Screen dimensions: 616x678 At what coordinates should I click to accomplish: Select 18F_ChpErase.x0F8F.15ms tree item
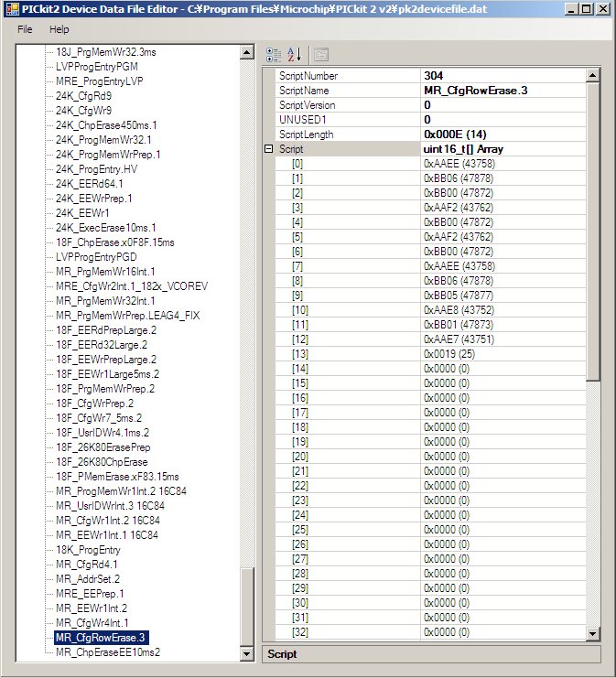(x=115, y=242)
